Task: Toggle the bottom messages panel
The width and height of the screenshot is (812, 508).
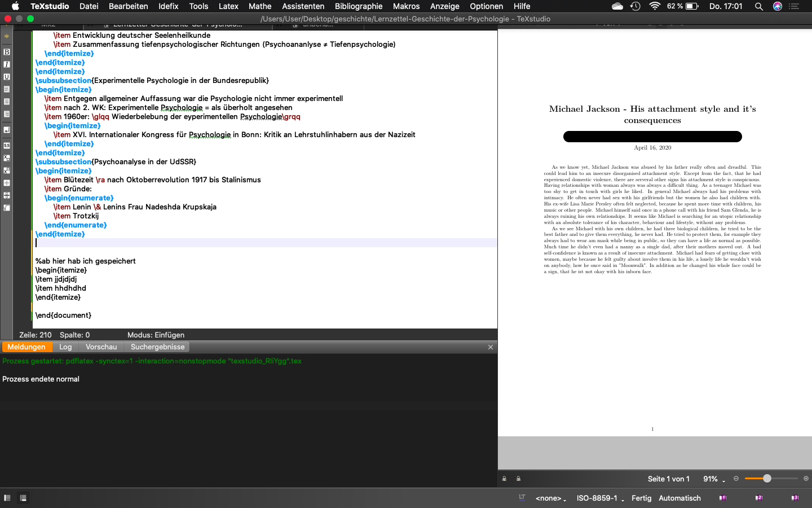Action: pyautogui.click(x=23, y=498)
